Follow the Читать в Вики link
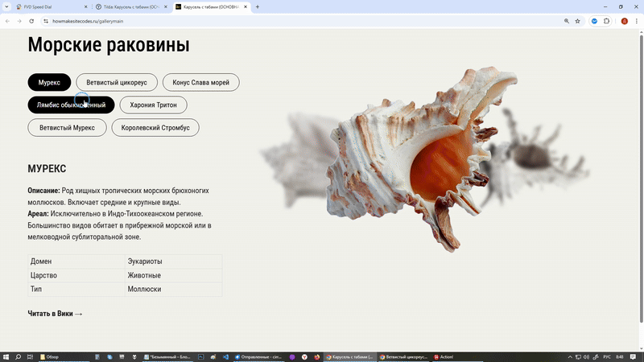 [x=55, y=314]
